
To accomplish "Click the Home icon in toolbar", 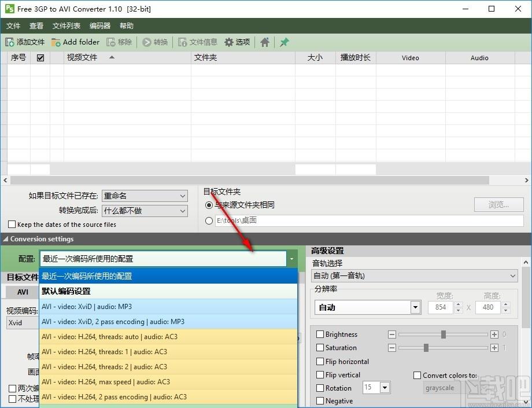I will click(265, 42).
